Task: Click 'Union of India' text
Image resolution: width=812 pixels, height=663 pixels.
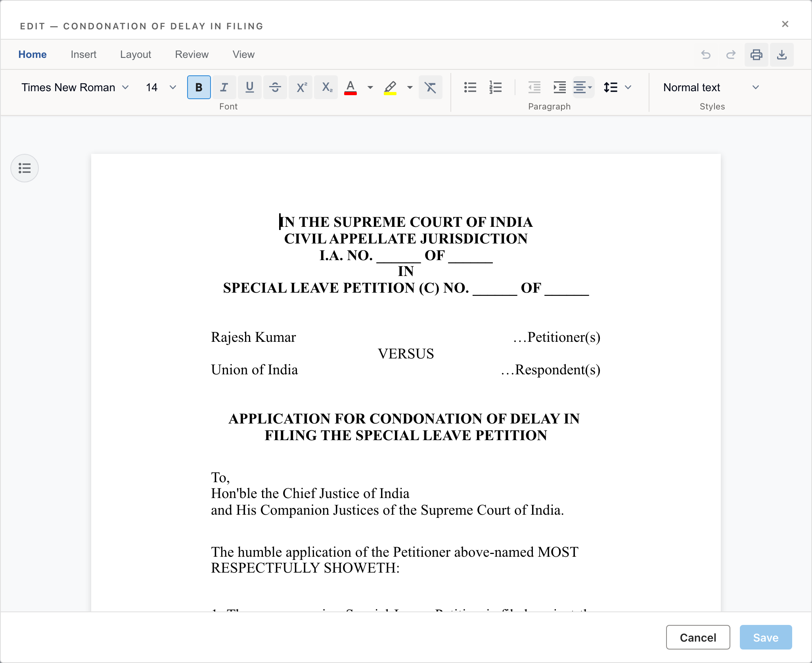Action: coord(254,370)
